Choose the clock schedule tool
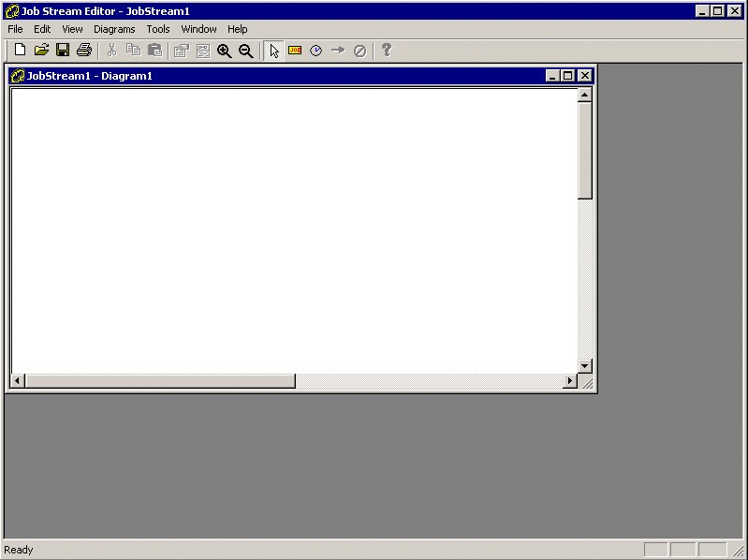The image size is (748, 560). pyautogui.click(x=316, y=51)
